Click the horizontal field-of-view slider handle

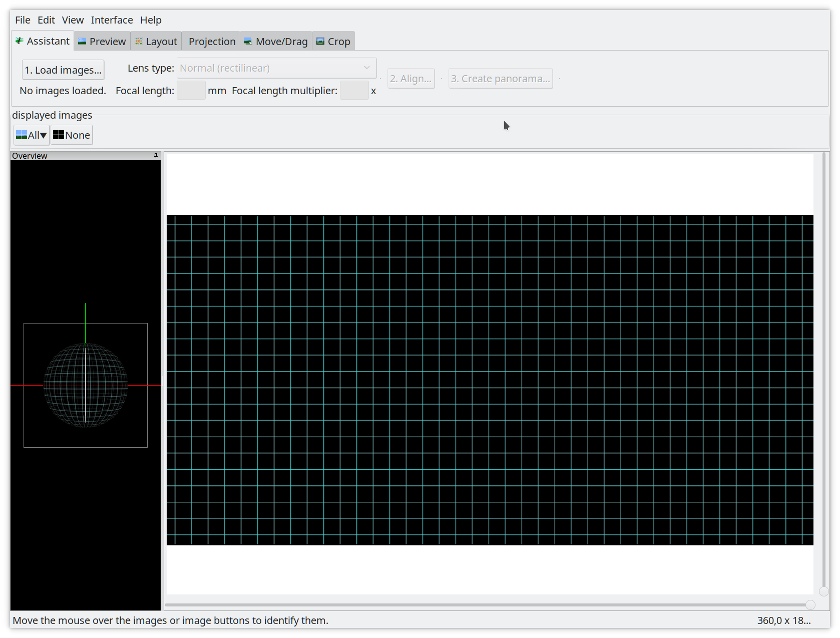coord(810,605)
